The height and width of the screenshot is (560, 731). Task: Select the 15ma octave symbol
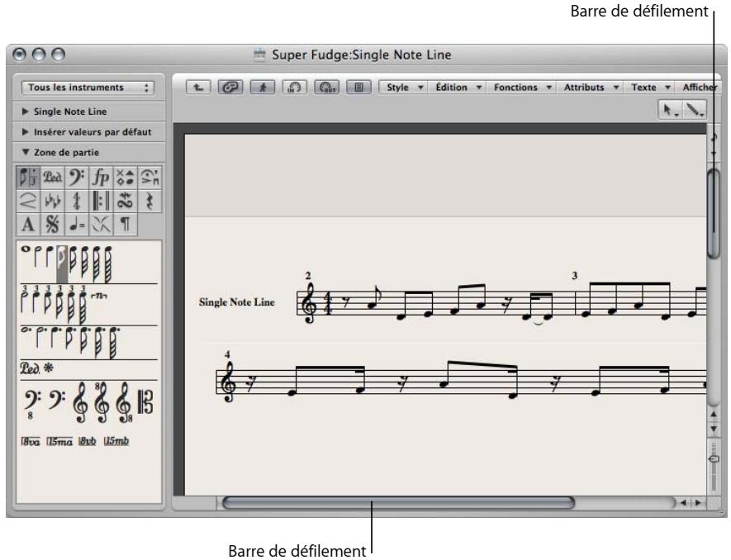59,441
